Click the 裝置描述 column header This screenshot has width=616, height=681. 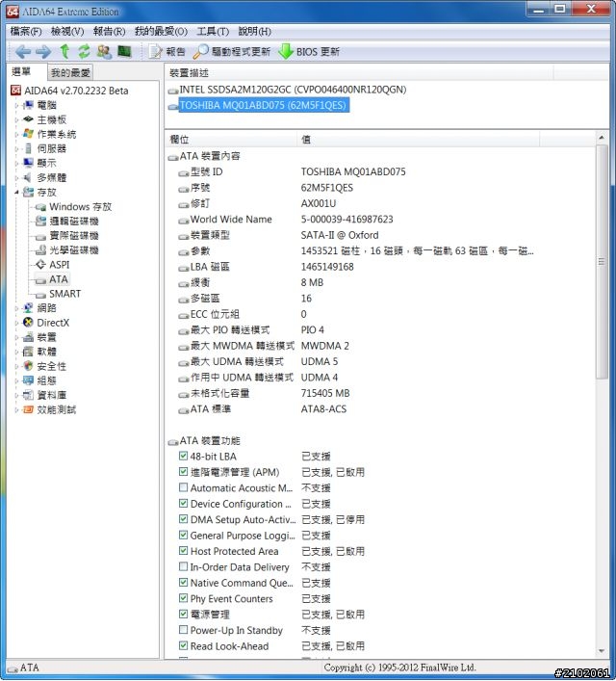(x=359, y=73)
